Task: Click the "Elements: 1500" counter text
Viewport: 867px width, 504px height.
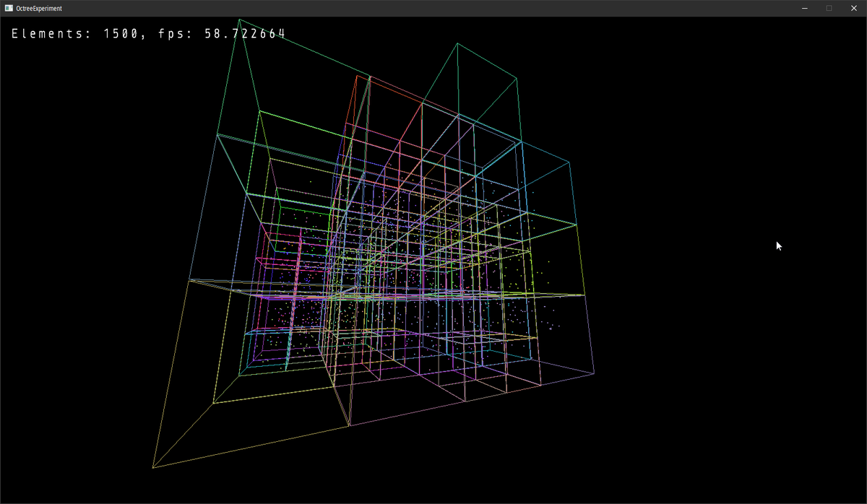Action: [x=75, y=34]
